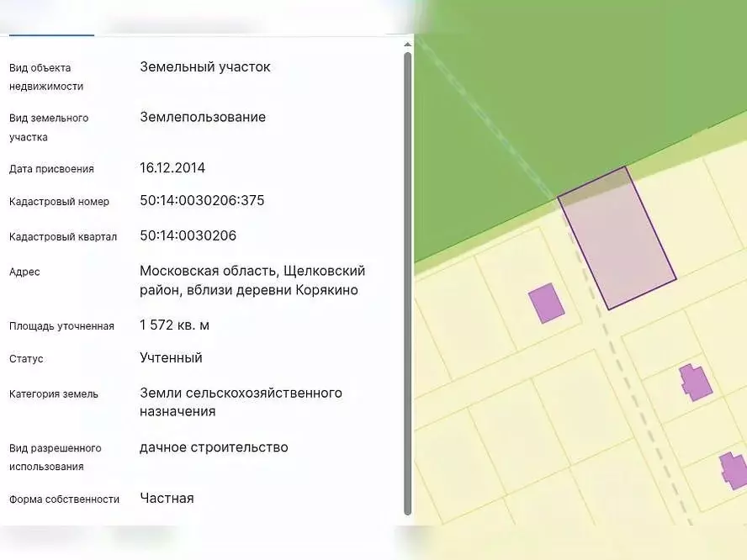Click the area value '1 572 кв. м'

coord(174,325)
